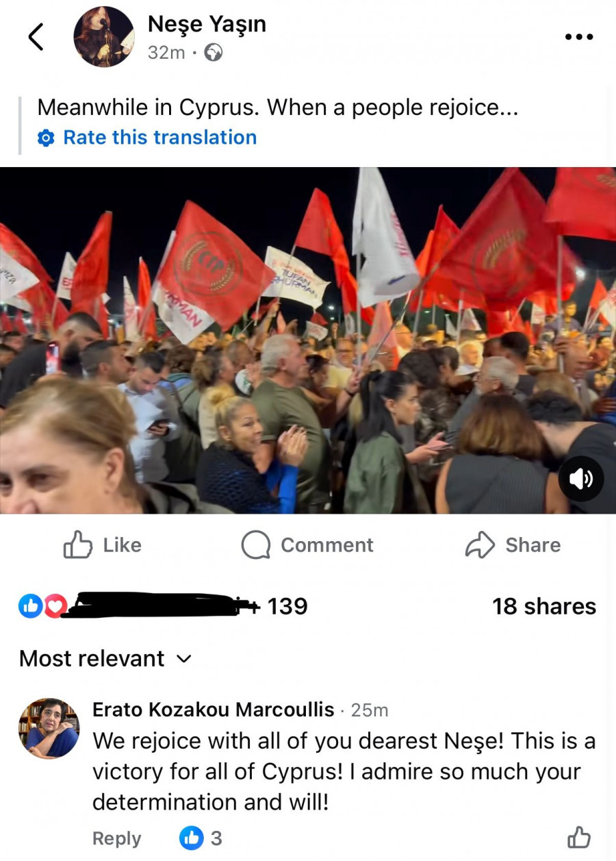Reply to Erato Kozakou Marcoullis's comment
Image resolution: width=616 pixels, height=861 pixels.
[116, 838]
